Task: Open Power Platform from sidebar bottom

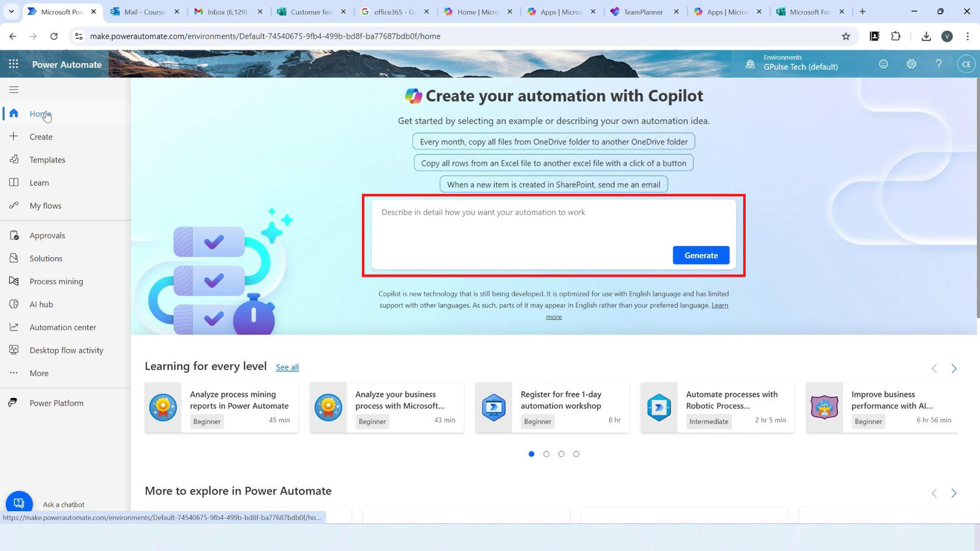Action: click(56, 402)
